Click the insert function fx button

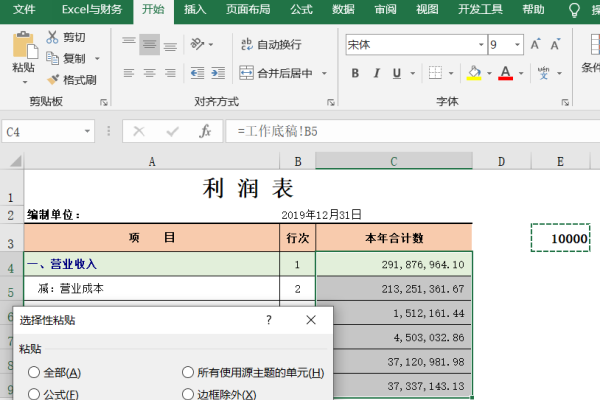(x=205, y=131)
